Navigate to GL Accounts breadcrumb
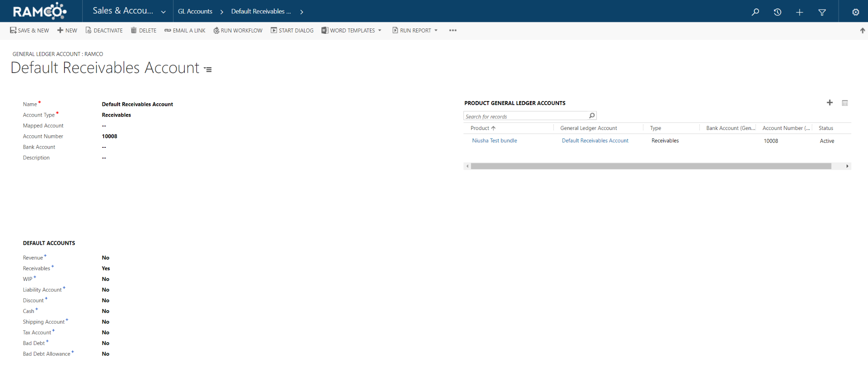Screen dimensions: 868x365 (x=195, y=12)
